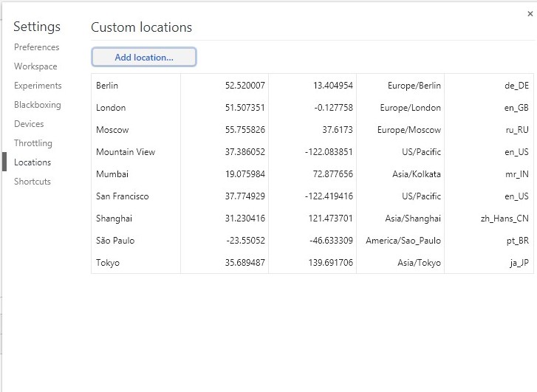Switch to the Workspace tab

tap(35, 66)
